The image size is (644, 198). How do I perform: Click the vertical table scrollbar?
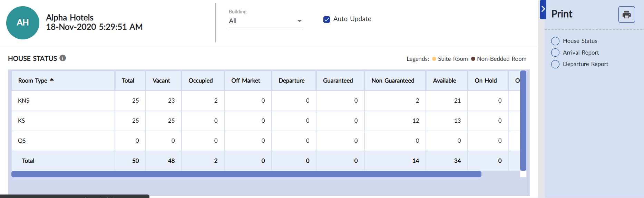click(x=523, y=120)
